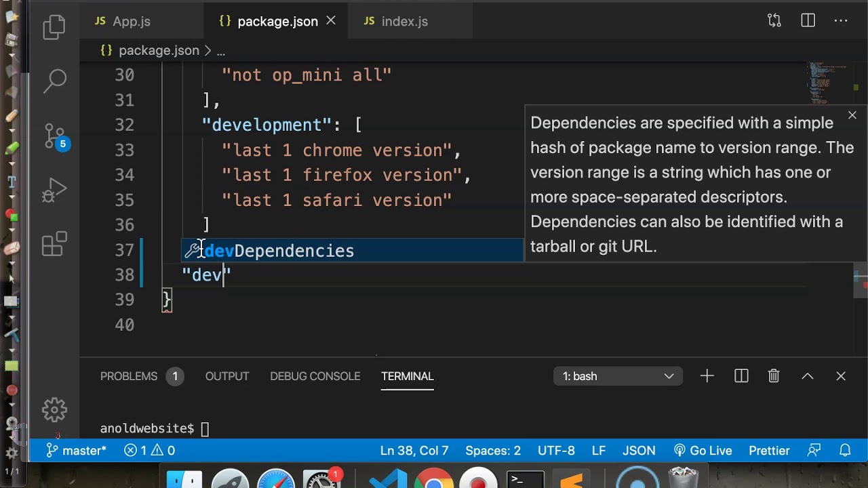Close the bottom panel
868x488 pixels.
[841, 376]
